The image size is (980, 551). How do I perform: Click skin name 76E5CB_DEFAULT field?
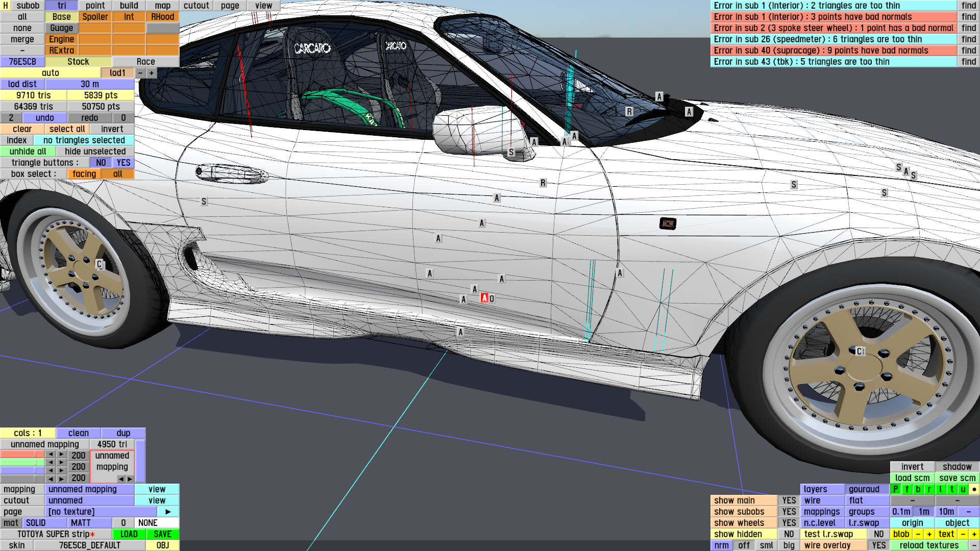(x=89, y=545)
